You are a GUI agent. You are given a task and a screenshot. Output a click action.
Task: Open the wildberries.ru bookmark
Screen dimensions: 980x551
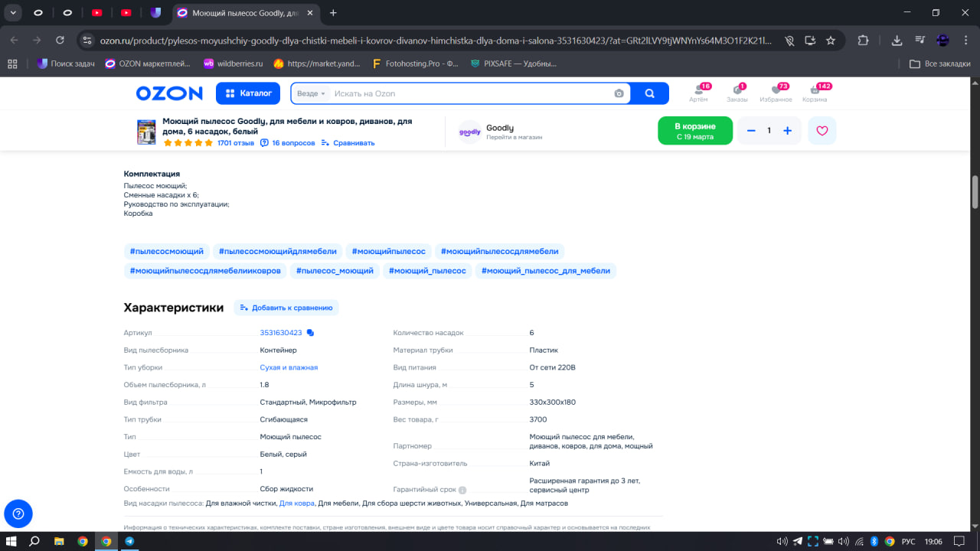233,64
